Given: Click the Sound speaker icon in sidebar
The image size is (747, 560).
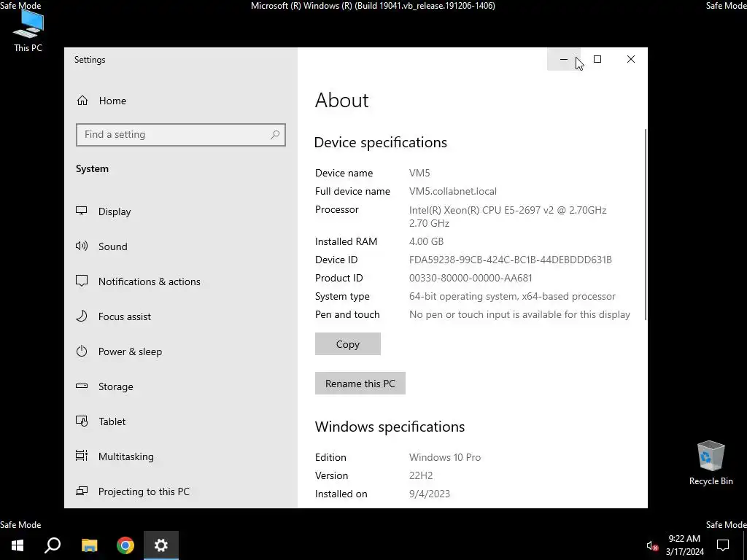Looking at the screenshot, I should (x=82, y=246).
